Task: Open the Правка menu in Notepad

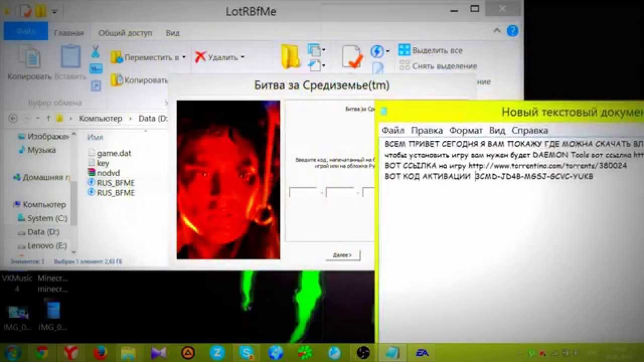Action: click(x=427, y=130)
